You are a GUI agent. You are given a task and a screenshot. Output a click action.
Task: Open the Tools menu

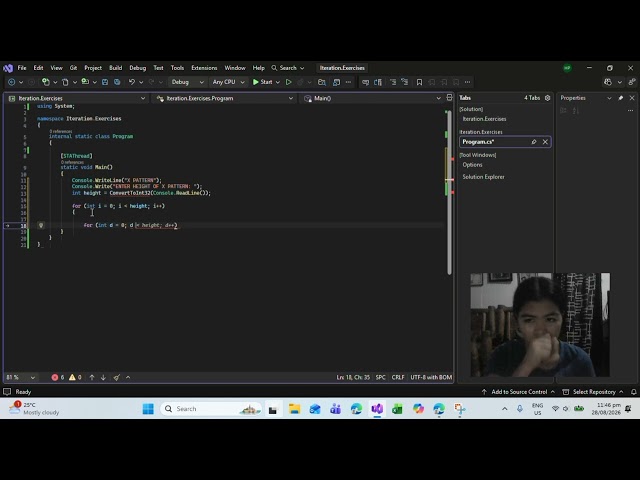click(x=177, y=68)
